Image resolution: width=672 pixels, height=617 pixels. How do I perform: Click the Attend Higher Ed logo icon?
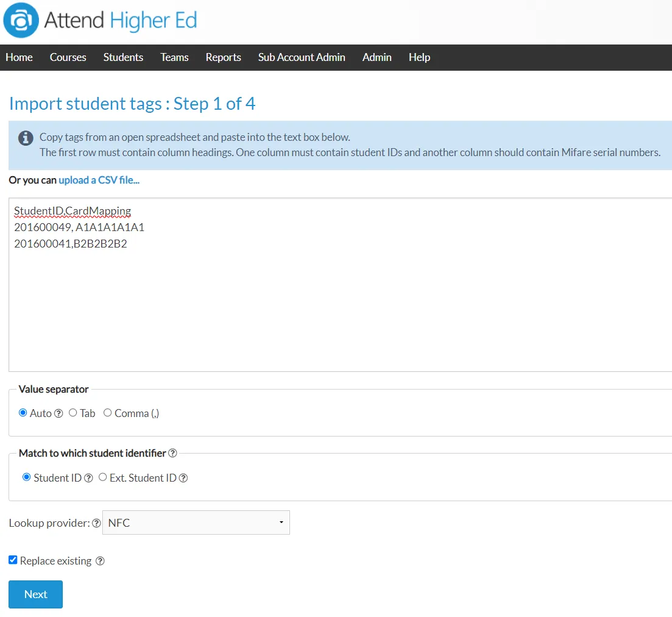[x=21, y=20]
